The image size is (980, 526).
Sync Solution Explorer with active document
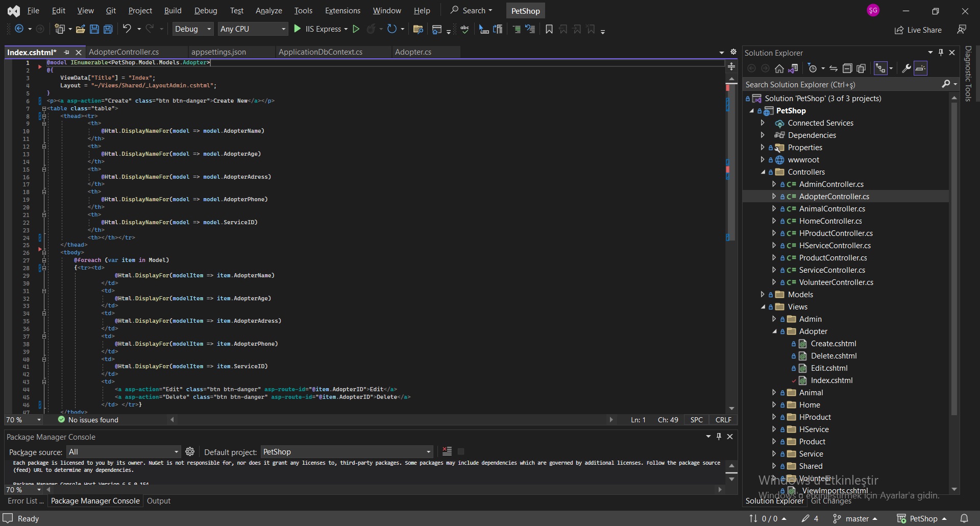834,68
